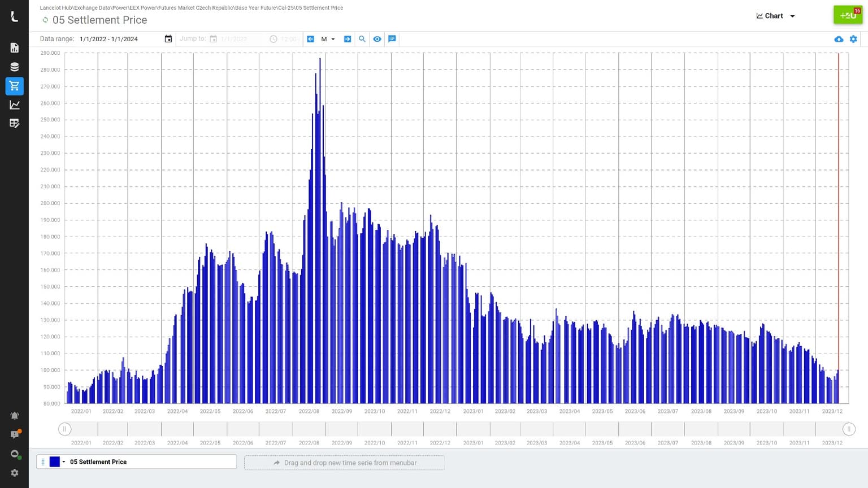Open the line chart sidebar icon
Screen dimensions: 868x488
click(15, 105)
